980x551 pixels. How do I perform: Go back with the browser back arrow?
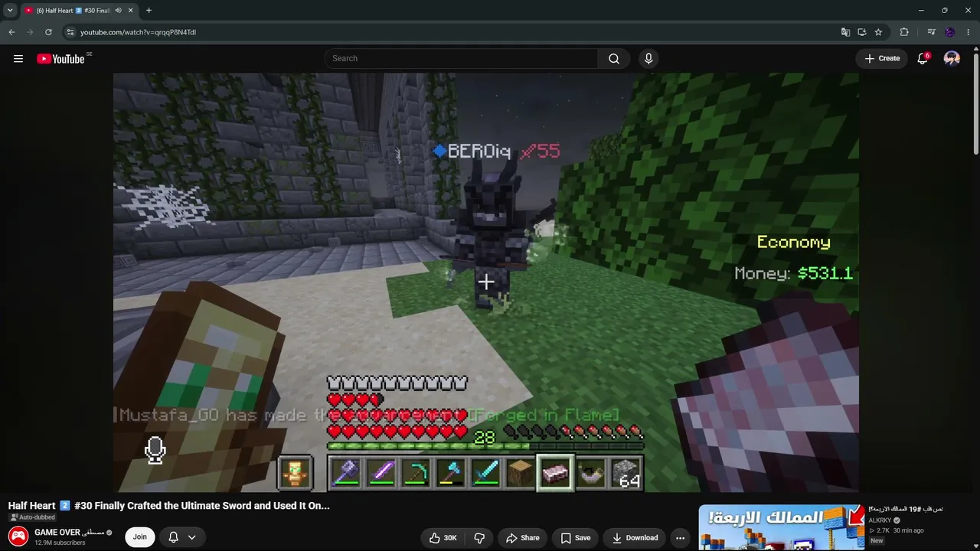[x=11, y=32]
